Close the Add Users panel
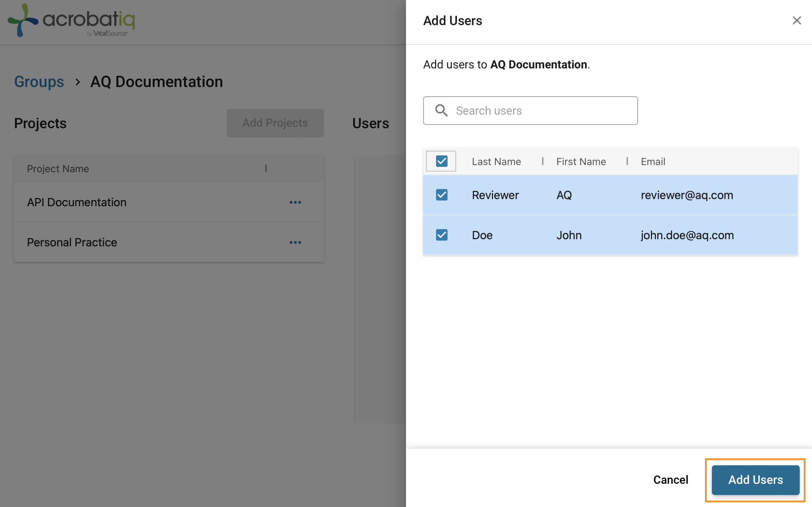The height and width of the screenshot is (507, 812). click(x=797, y=20)
